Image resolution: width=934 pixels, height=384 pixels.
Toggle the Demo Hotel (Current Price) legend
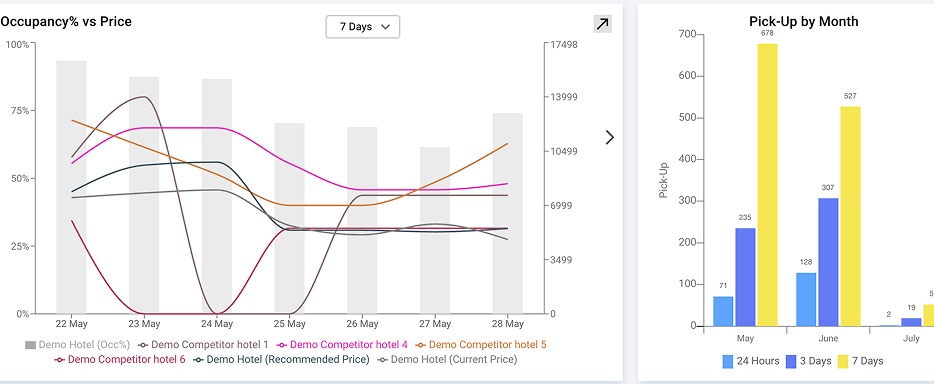pyautogui.click(x=447, y=360)
